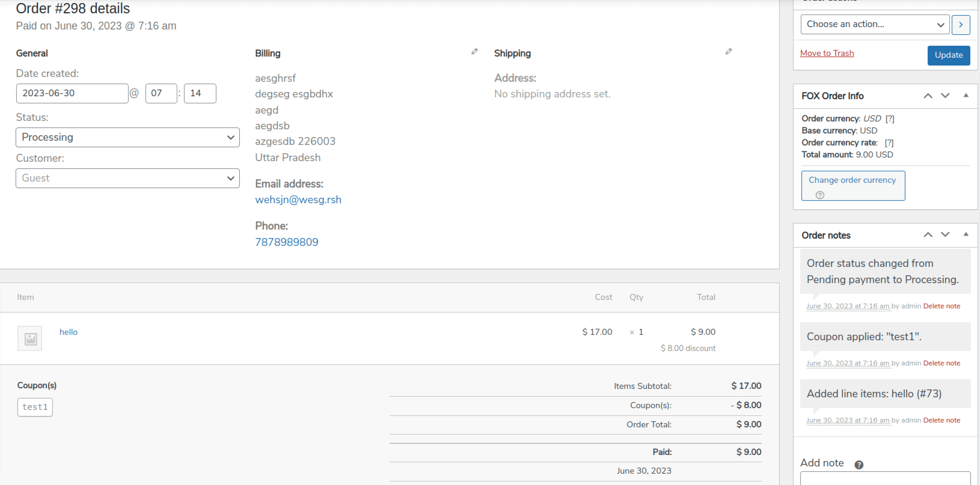Click the Update button
Viewport: 980px width, 485px height.
949,55
